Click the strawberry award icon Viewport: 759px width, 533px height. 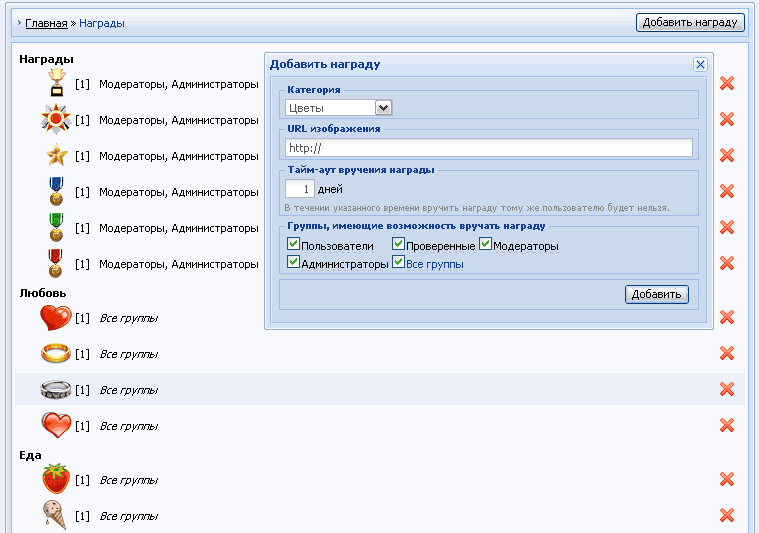pyautogui.click(x=56, y=480)
